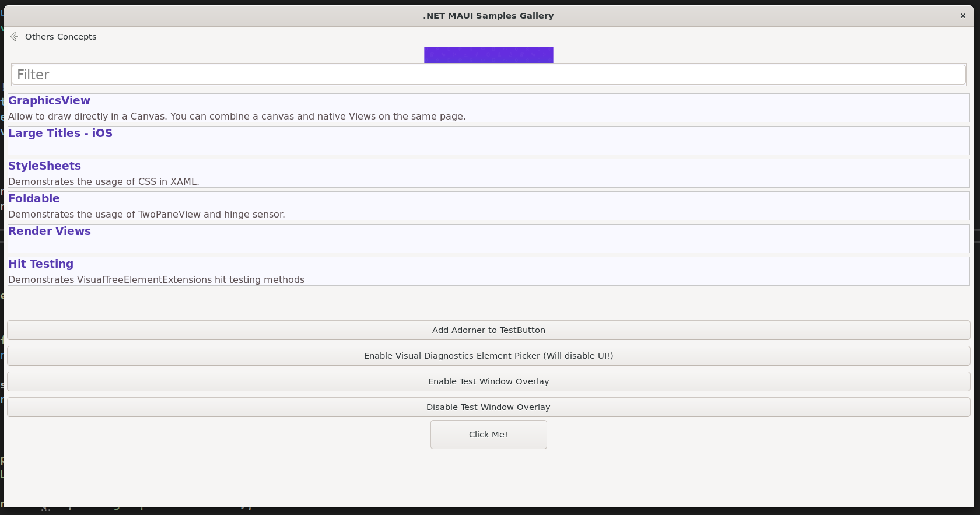Click the back arrow icon
Viewport: 980px width, 515px height.
15,37
